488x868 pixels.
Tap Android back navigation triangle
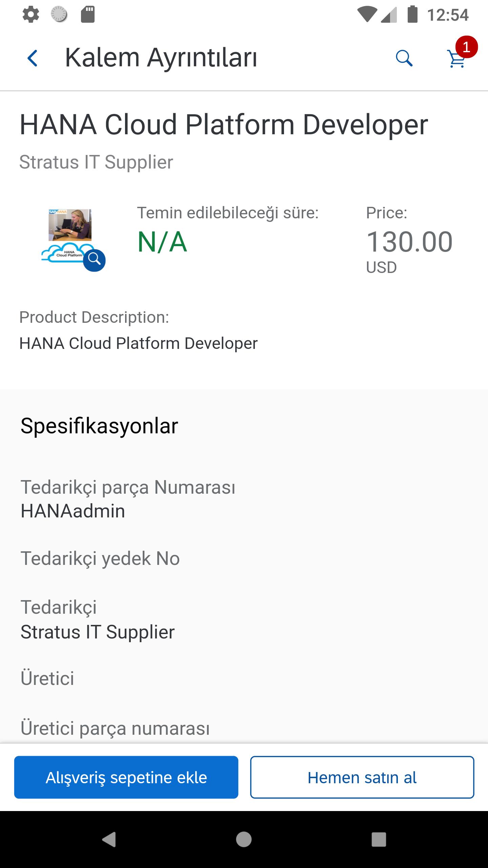pyautogui.click(x=109, y=840)
